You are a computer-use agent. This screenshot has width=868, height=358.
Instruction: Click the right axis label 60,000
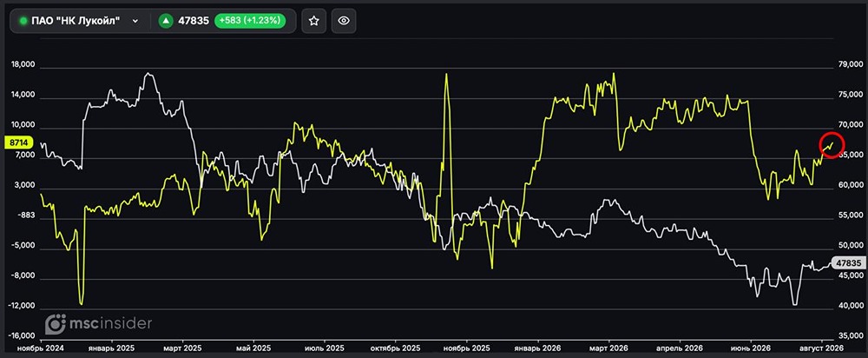coord(851,186)
